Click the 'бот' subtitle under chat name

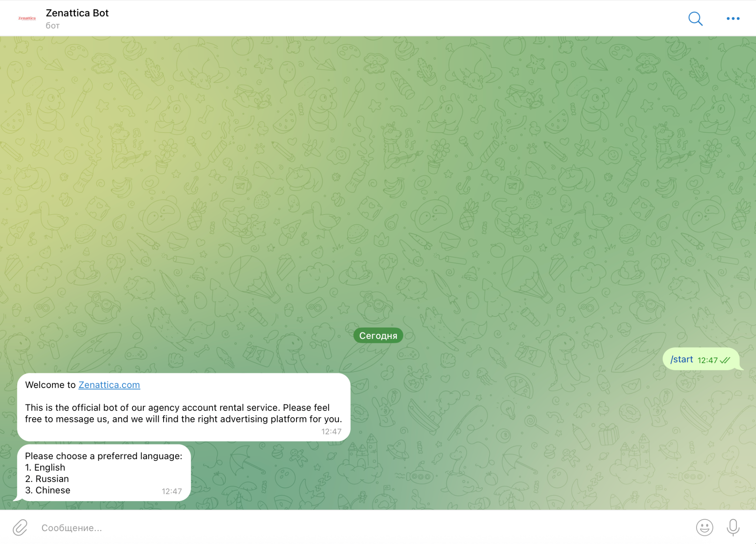pos(52,26)
